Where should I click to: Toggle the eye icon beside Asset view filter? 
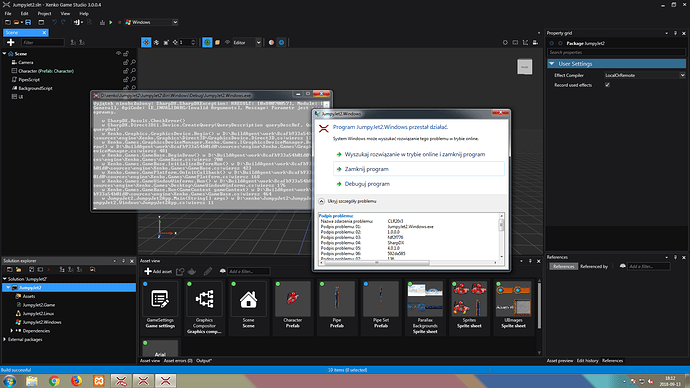[223, 271]
